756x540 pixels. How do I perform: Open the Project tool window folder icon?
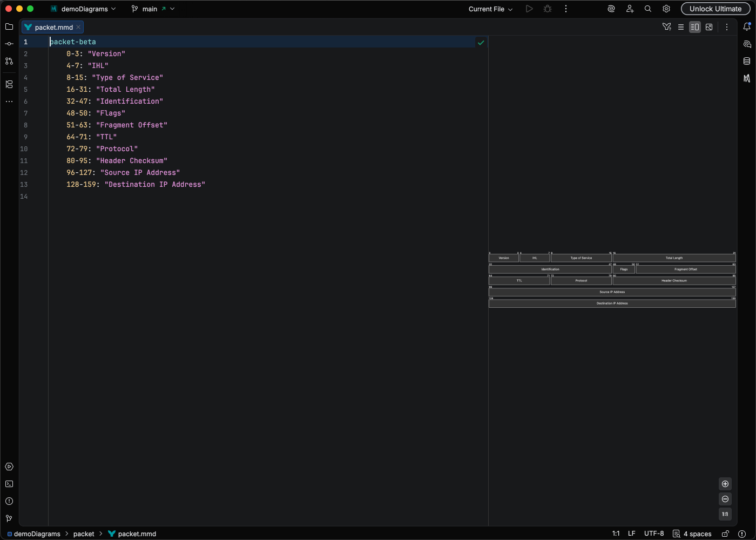click(9, 26)
